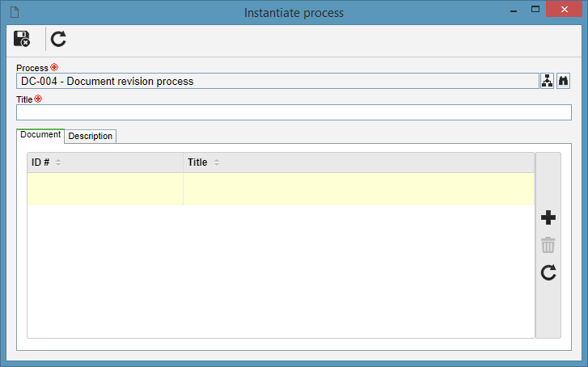Image resolution: width=588 pixels, height=367 pixels.
Task: Minimize the Instantiate process window
Action: 514,11
